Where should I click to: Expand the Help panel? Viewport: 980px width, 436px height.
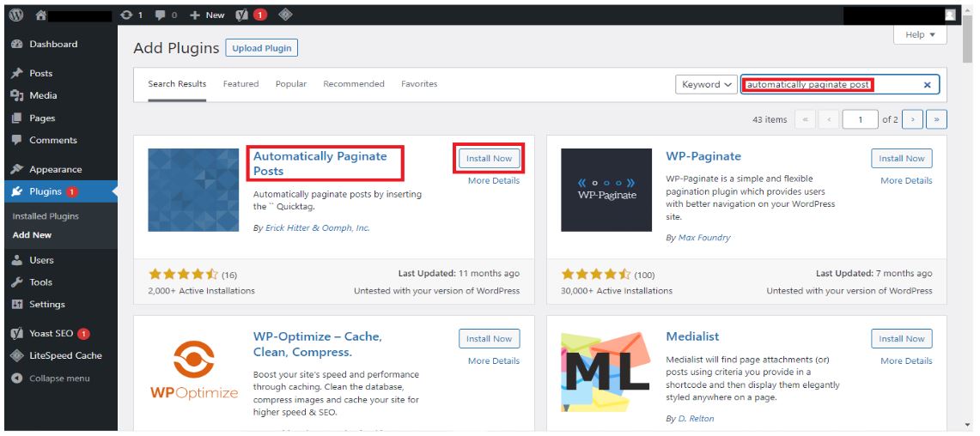(921, 35)
